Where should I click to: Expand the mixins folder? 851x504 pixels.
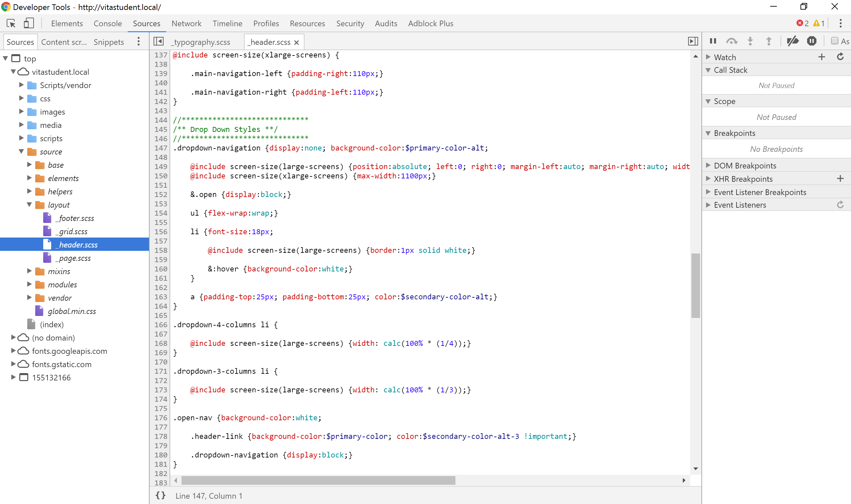click(x=29, y=271)
